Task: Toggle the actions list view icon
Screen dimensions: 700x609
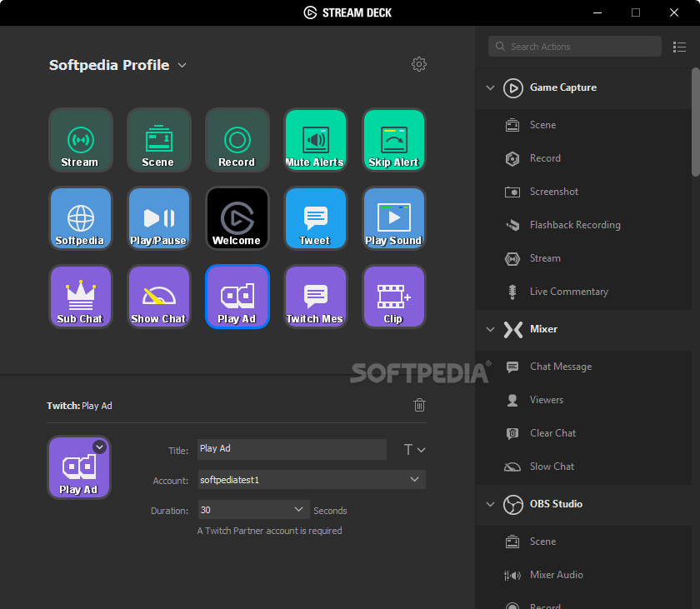Action: (679, 47)
